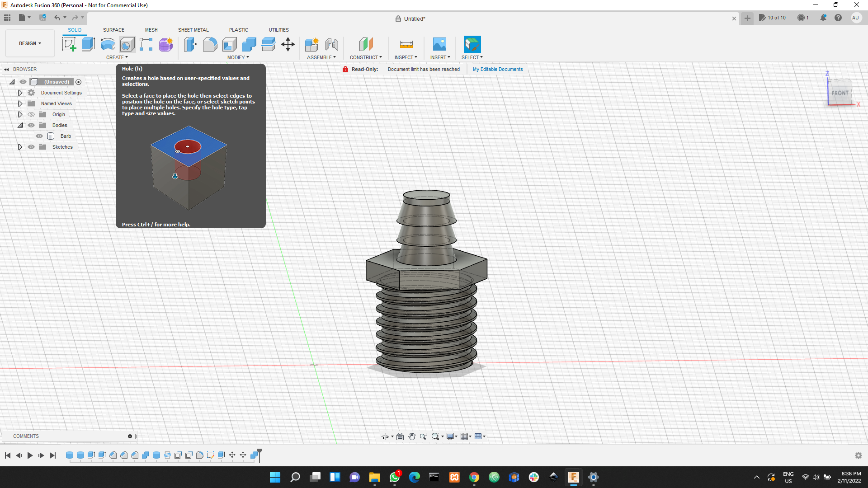Click the Design workspace dropdown
868x488 pixels.
pos(29,43)
